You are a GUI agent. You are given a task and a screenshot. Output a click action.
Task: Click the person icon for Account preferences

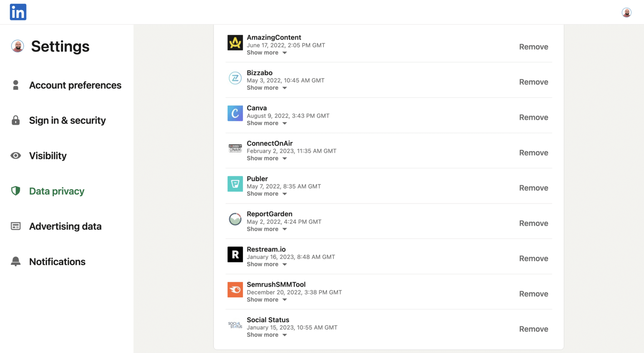pos(15,85)
